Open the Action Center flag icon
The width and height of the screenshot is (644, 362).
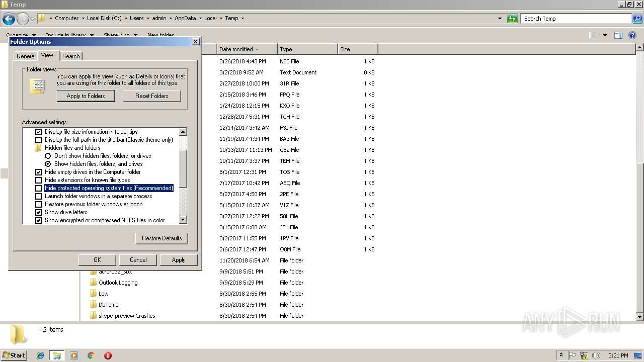(x=573, y=355)
